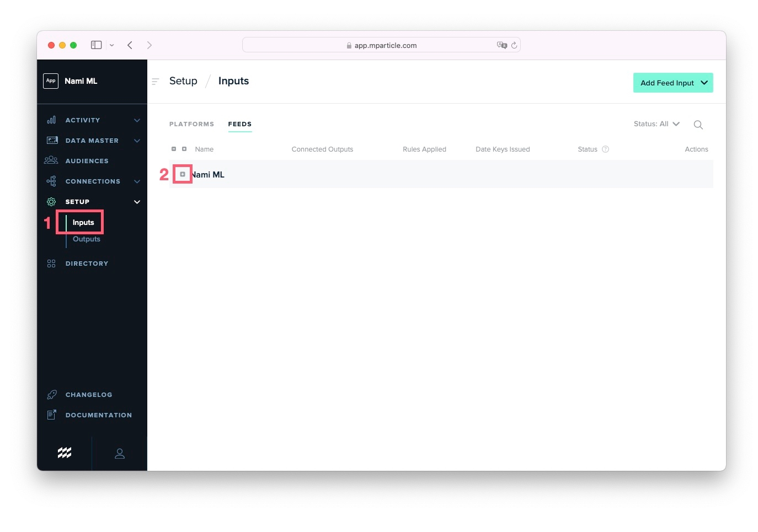Click the search magnifier icon
Viewport: 758px width, 532px height.
pos(698,125)
